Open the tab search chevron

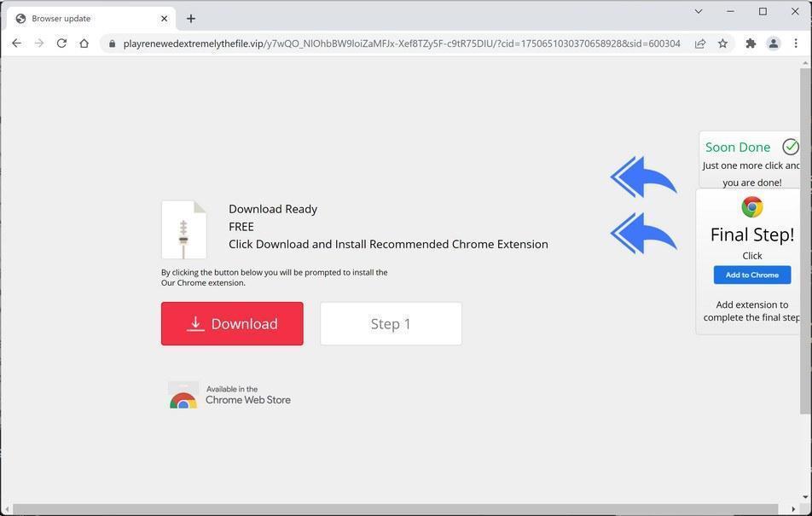pos(699,11)
